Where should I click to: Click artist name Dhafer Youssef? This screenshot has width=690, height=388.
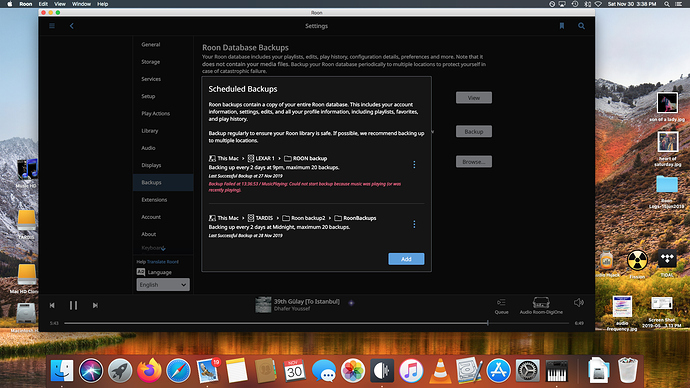(292, 309)
